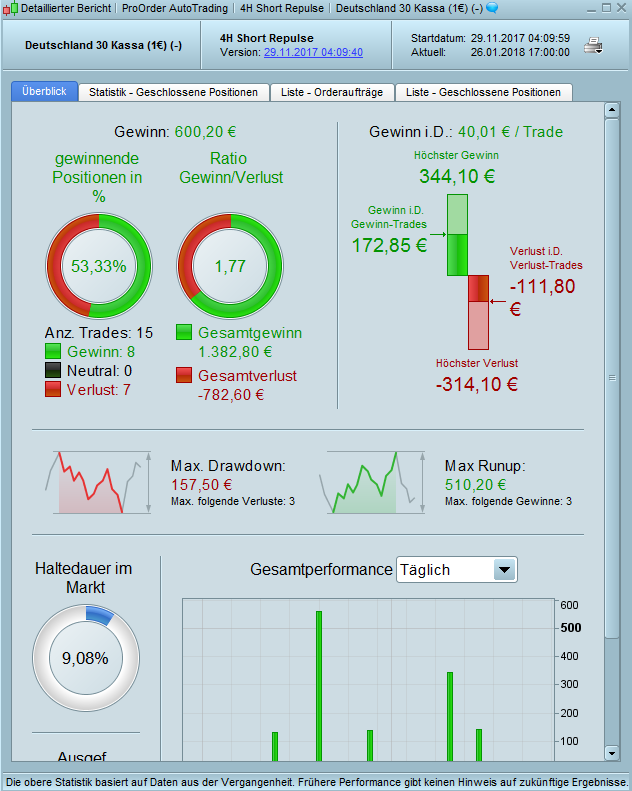Image resolution: width=632 pixels, height=791 pixels.
Task: Click the Max. Drawdown mini chart
Action: click(x=99, y=483)
